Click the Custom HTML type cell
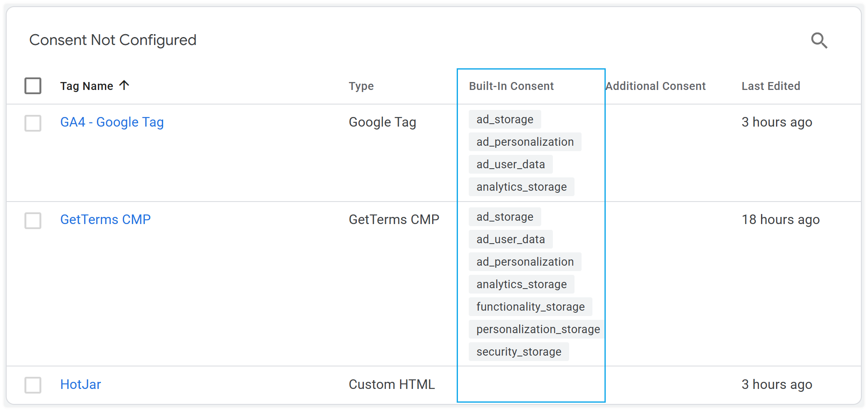Image resolution: width=868 pixels, height=411 pixels. tap(392, 384)
